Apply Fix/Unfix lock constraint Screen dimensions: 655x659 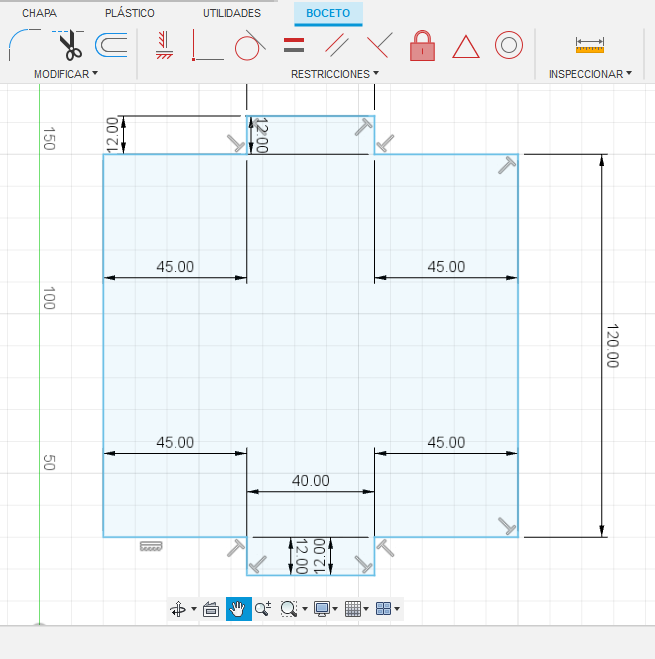(x=422, y=45)
